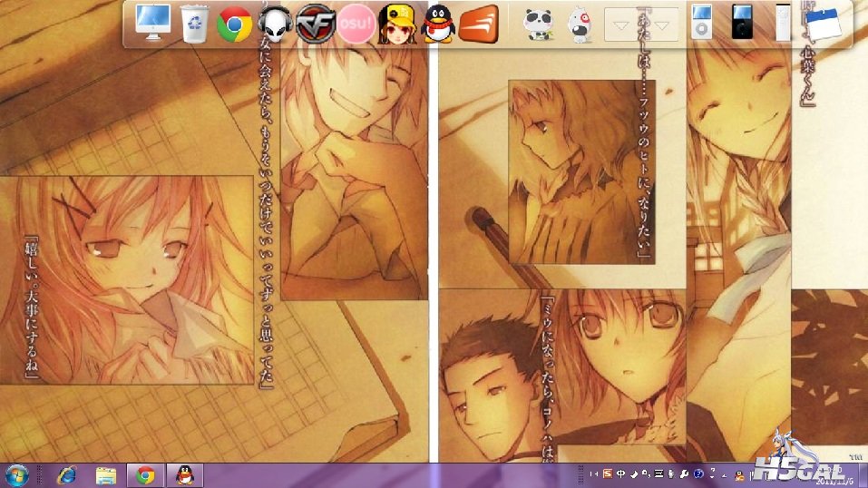Toggle the IME punctuation mode
868x488 pixels.
pyautogui.click(x=645, y=473)
